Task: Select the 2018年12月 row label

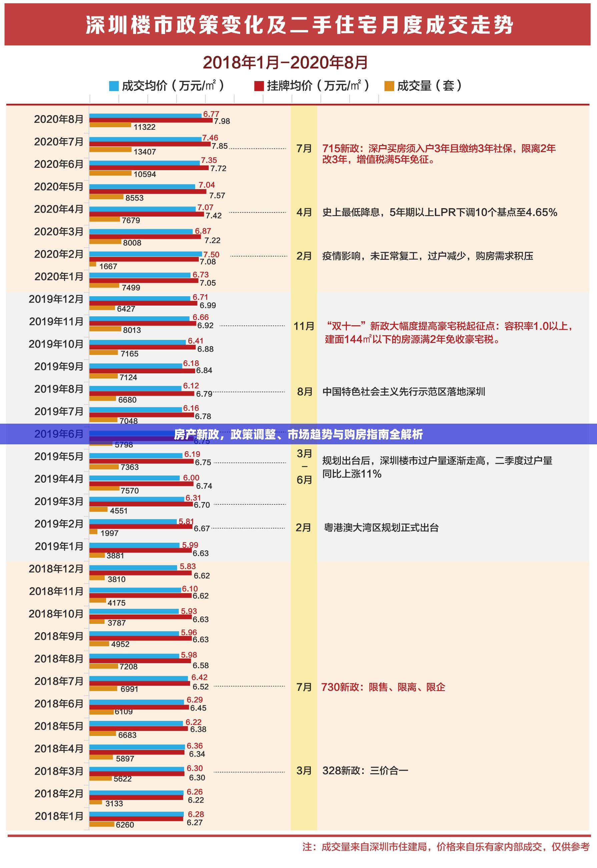Action: [56, 569]
